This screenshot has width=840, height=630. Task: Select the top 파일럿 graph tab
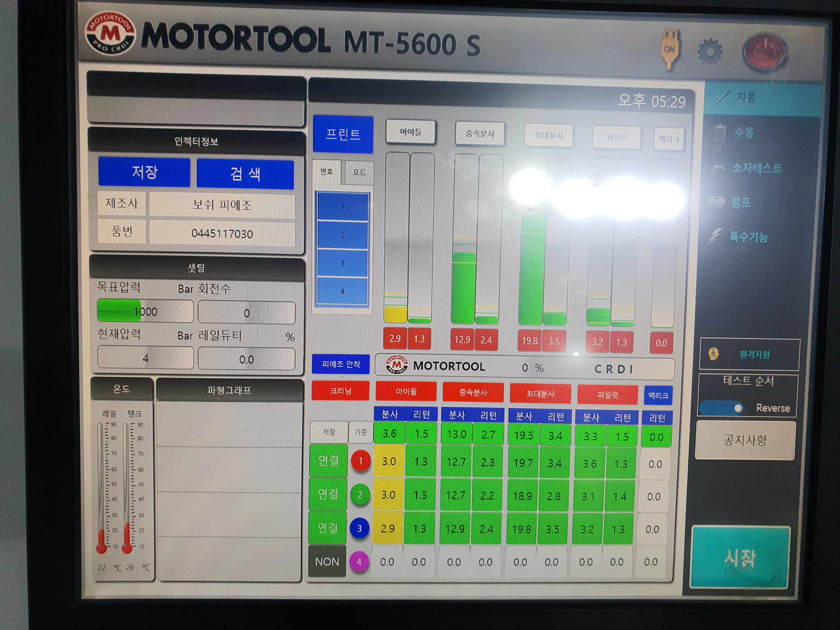point(617,137)
